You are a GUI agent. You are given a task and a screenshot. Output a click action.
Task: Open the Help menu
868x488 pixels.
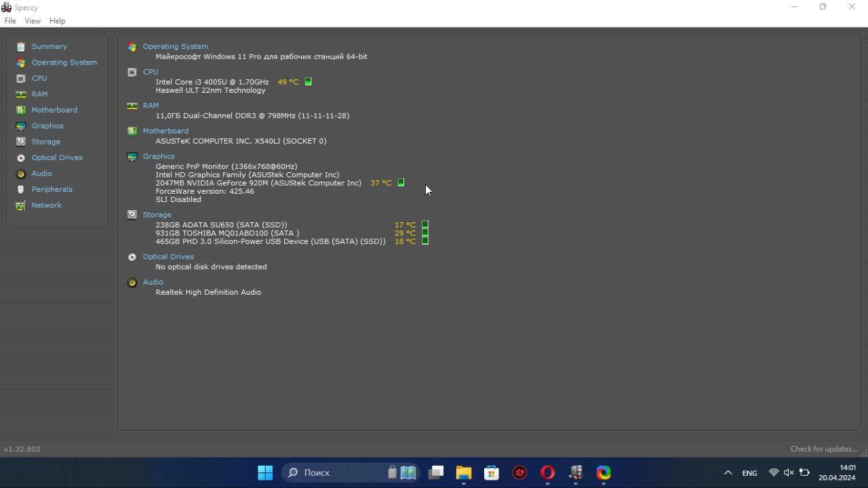(x=57, y=21)
